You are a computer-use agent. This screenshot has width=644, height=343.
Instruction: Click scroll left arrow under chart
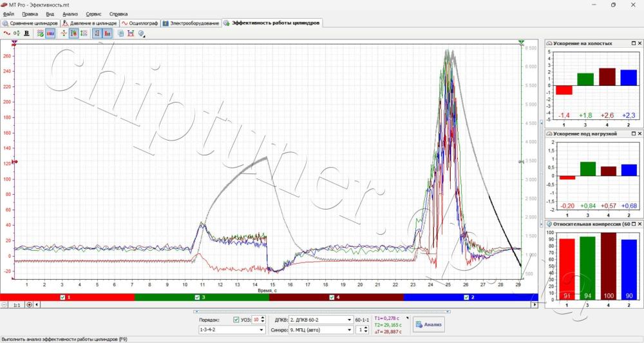coord(37,305)
